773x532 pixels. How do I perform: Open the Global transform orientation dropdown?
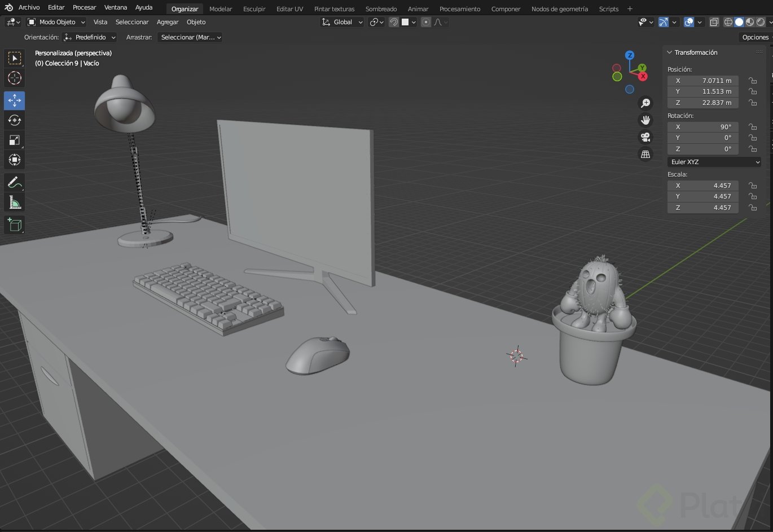pos(342,21)
